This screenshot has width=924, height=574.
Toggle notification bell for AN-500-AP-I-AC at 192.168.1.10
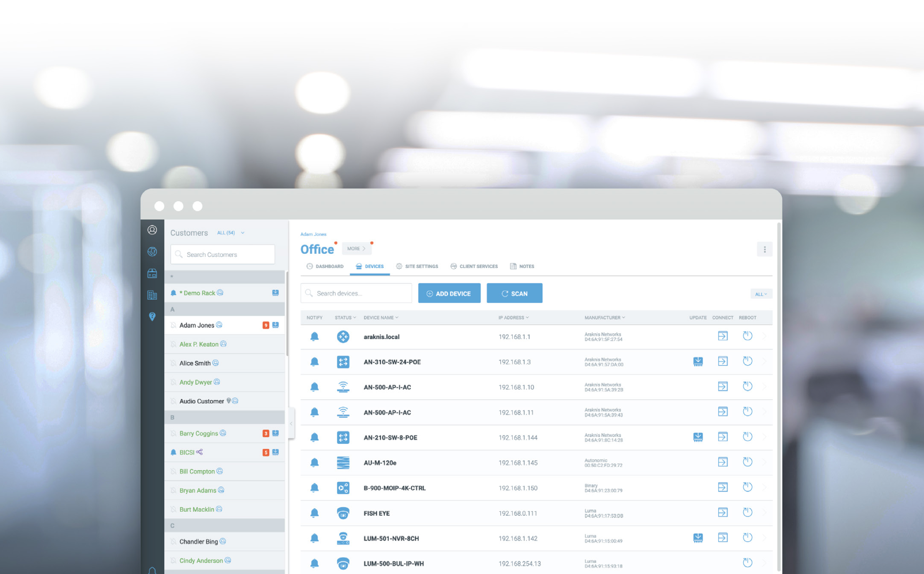[314, 387]
